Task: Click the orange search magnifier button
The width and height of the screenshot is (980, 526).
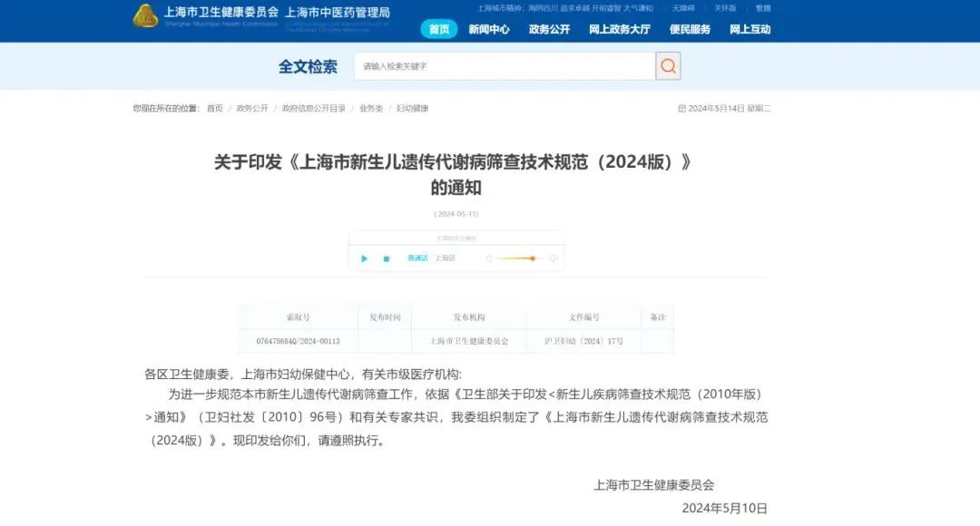Action: click(x=668, y=66)
